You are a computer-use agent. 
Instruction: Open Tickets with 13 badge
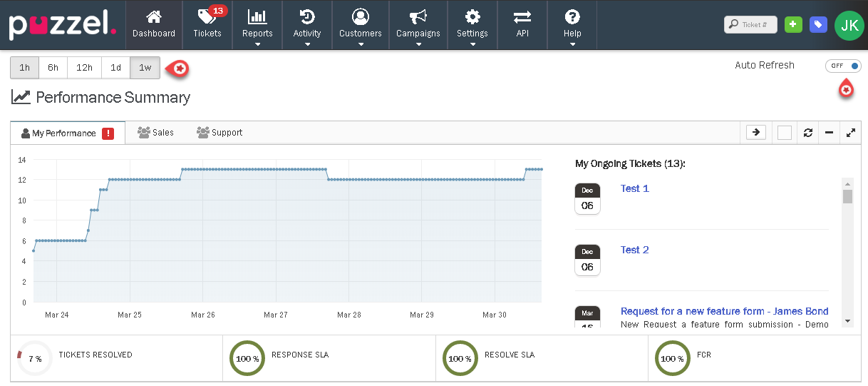207,24
